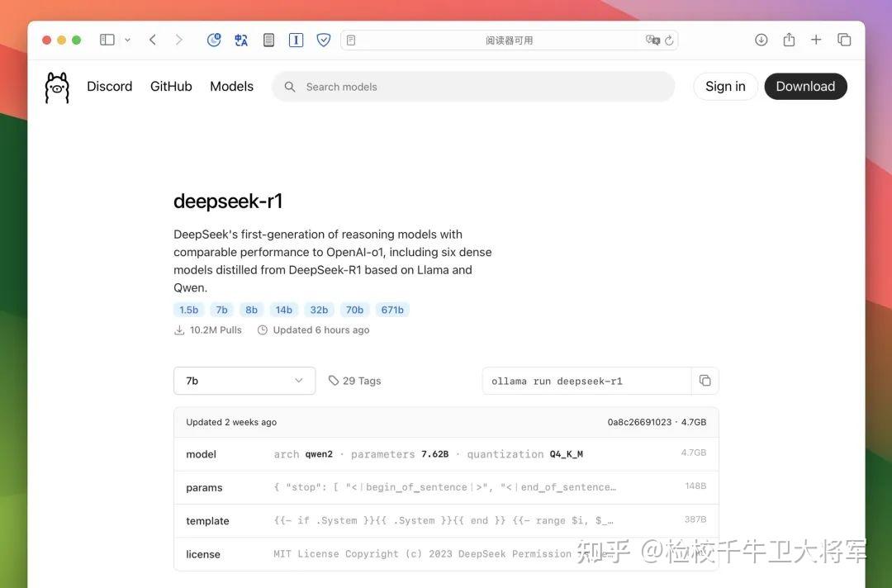Screen dimensions: 892x588
Task: Open a new tab with the plus icon
Action: [816, 39]
